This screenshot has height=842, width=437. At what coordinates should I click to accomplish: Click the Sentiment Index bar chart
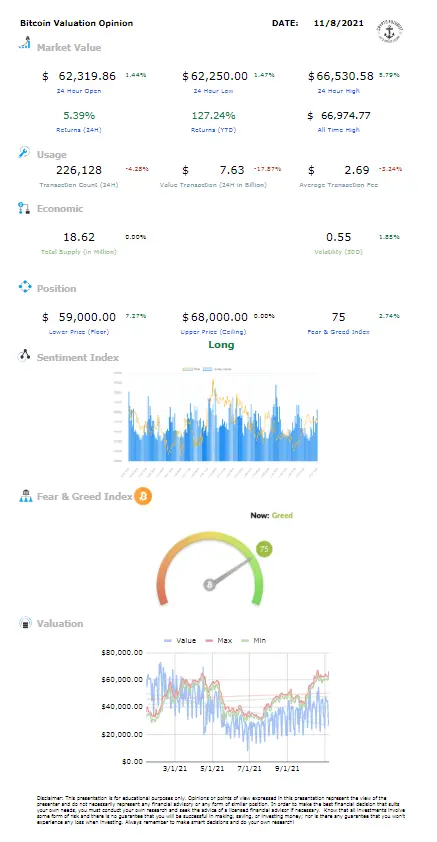(217, 424)
